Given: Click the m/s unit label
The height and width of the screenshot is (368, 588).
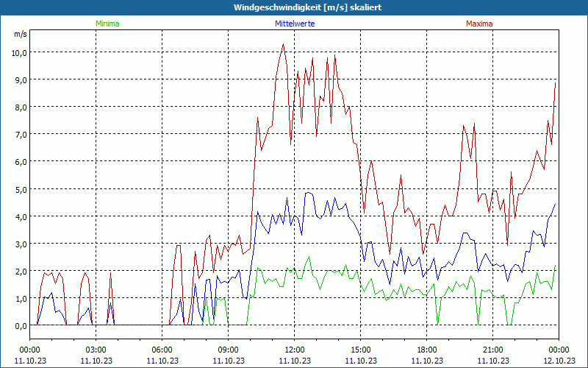Looking at the screenshot, I should 21,34.
